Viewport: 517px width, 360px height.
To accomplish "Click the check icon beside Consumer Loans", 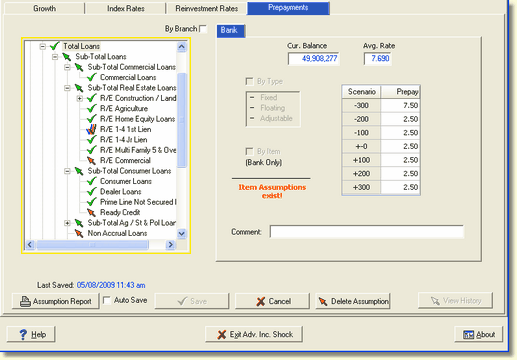I will coord(92,181).
